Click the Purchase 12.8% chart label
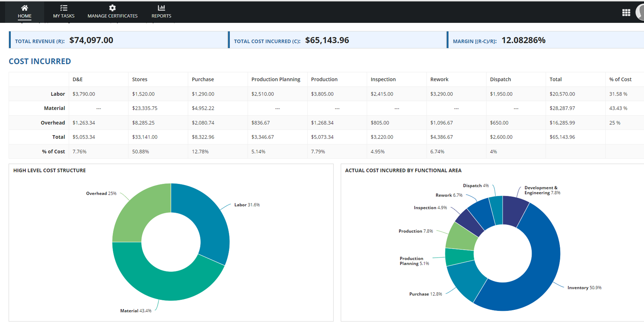Image resolution: width=644 pixels, height=325 pixels. click(x=425, y=294)
